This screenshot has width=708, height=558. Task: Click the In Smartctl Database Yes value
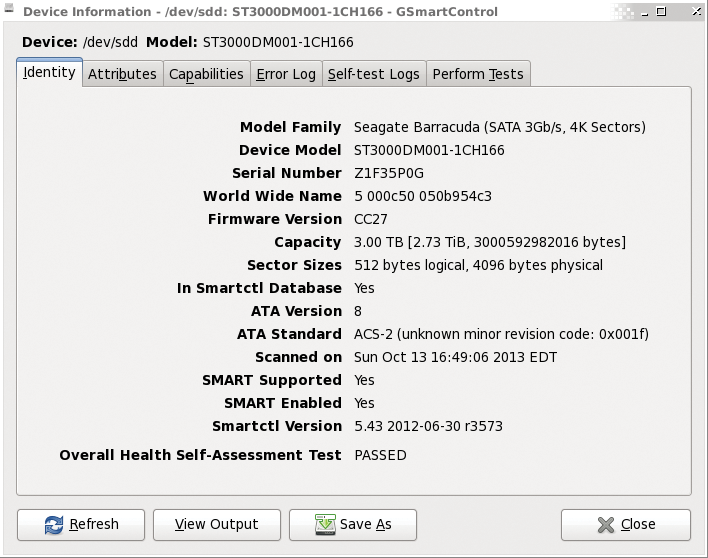click(x=364, y=288)
